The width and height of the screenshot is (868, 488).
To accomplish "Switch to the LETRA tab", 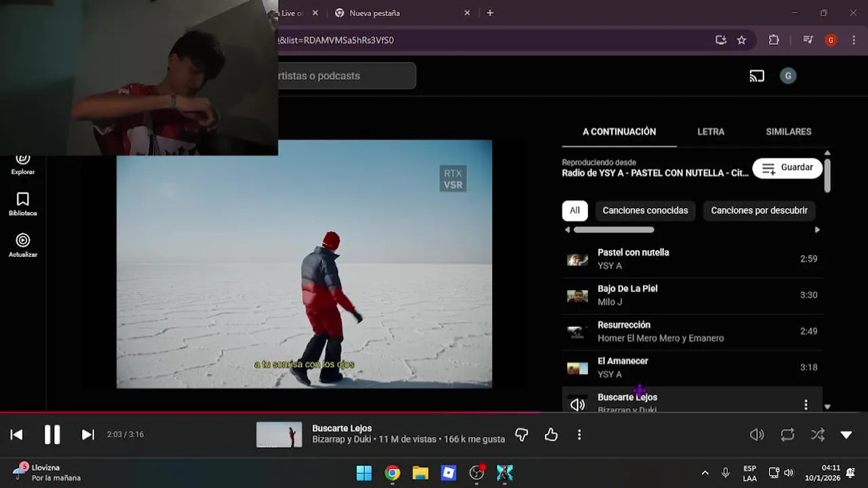I will 711,131.
